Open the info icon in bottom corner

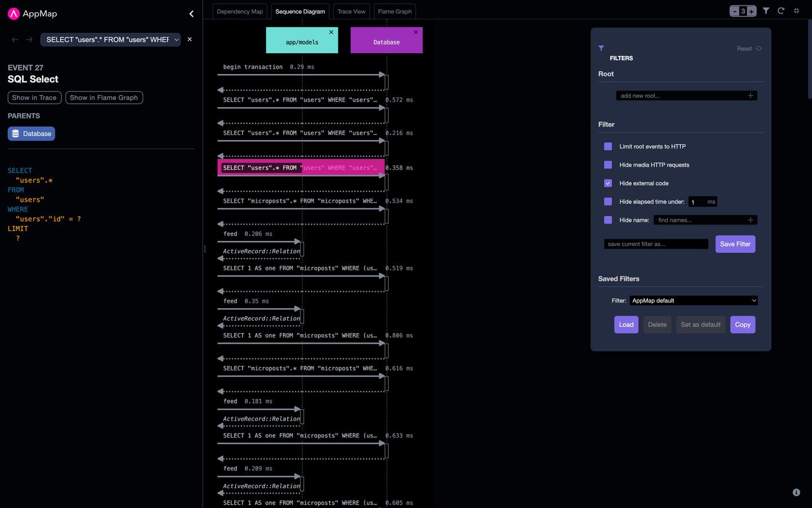(x=796, y=492)
